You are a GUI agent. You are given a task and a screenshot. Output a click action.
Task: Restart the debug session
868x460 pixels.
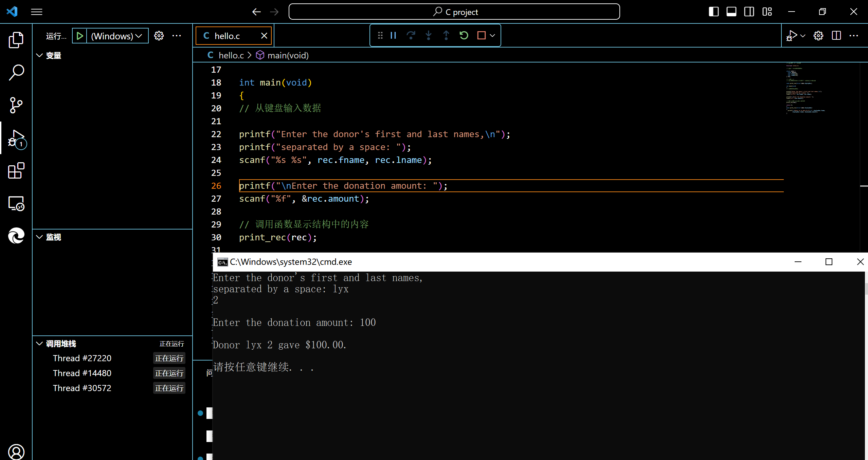464,35
